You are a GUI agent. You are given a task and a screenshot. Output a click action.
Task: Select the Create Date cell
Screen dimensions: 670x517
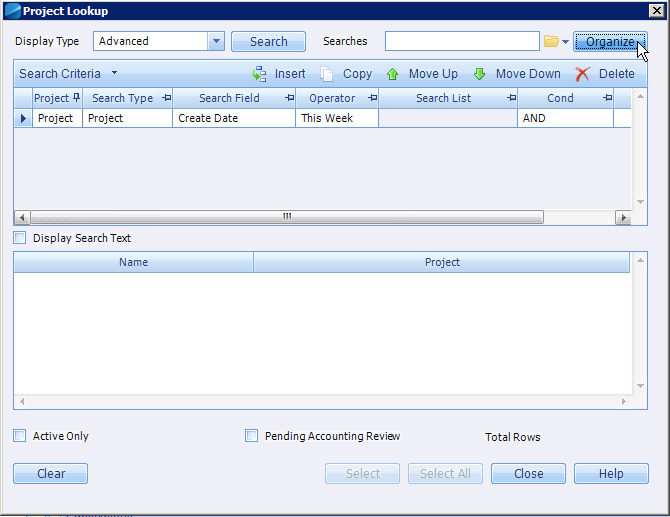(234, 118)
